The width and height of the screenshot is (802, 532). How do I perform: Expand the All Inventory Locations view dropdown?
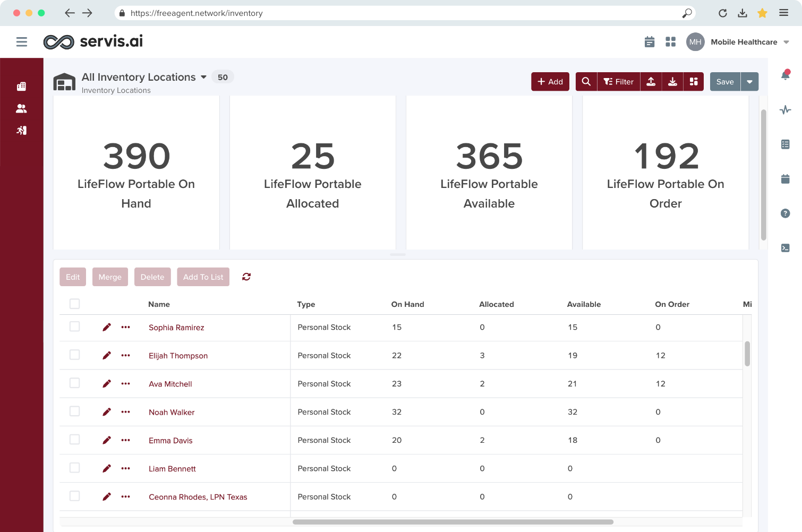[203, 78]
